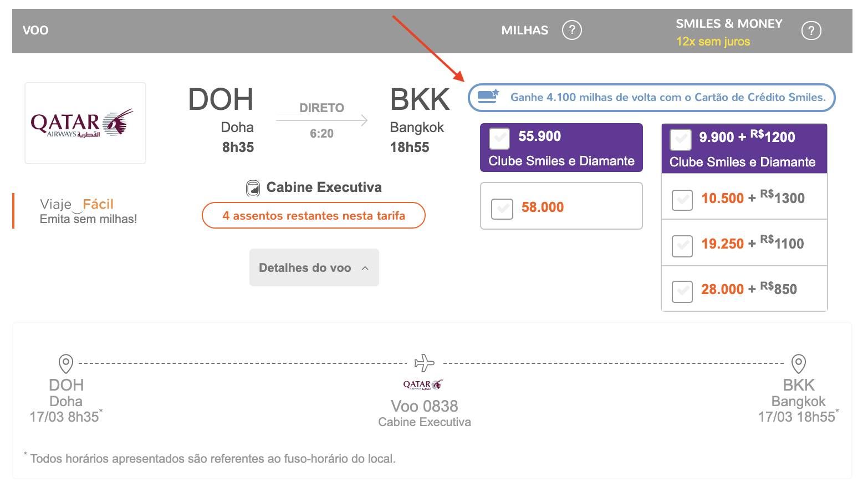Check the 9.900 + R$1200 option
The image size is (868, 486).
(x=680, y=139)
